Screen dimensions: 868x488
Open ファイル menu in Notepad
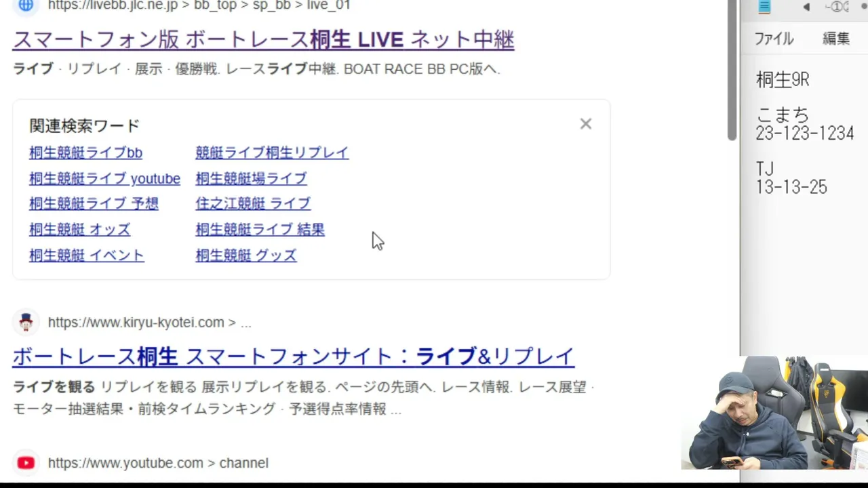(774, 39)
